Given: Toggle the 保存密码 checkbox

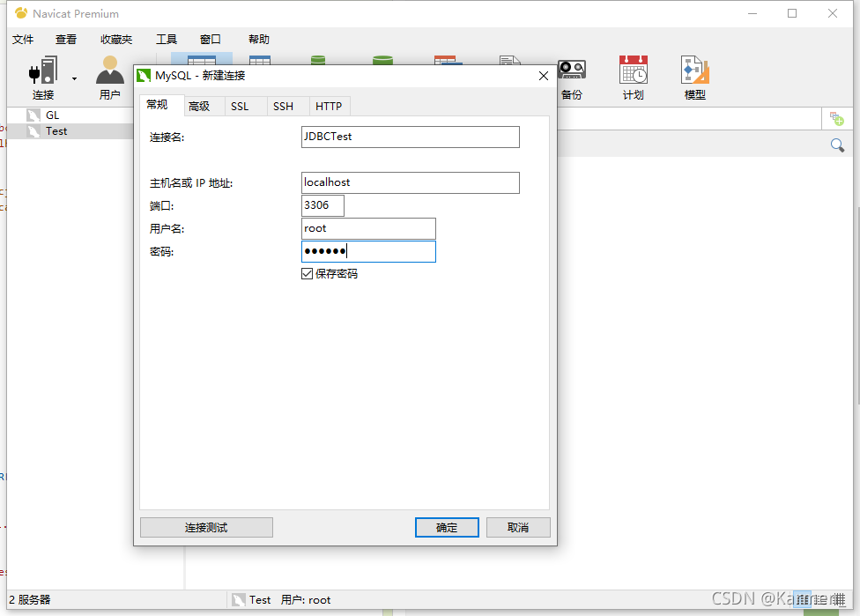Looking at the screenshot, I should (308, 274).
